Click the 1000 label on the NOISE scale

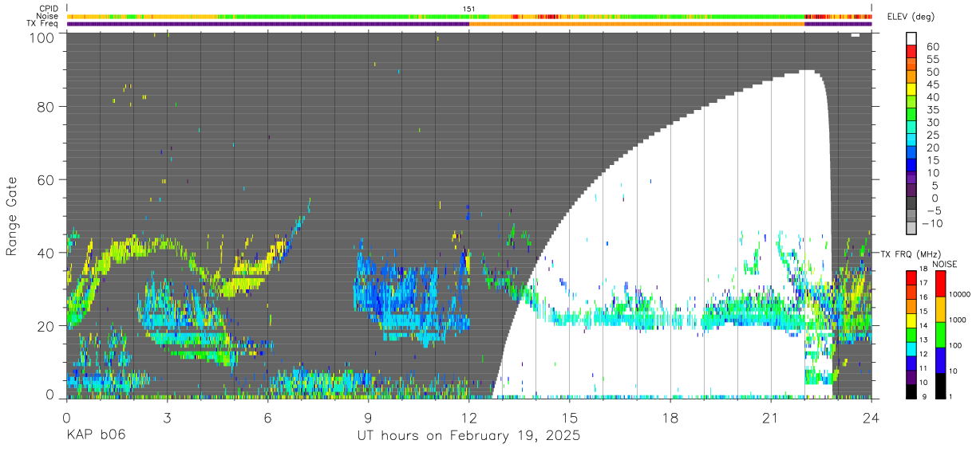959,320
